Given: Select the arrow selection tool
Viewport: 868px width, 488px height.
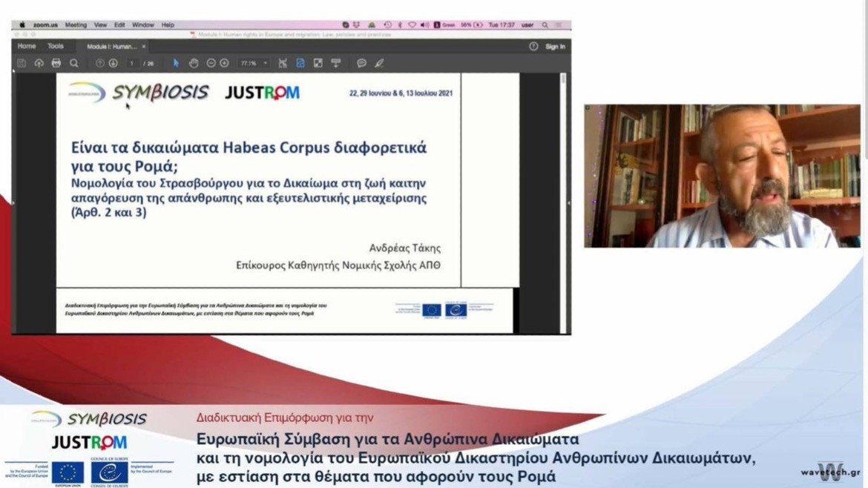Looking at the screenshot, I should point(176,64).
